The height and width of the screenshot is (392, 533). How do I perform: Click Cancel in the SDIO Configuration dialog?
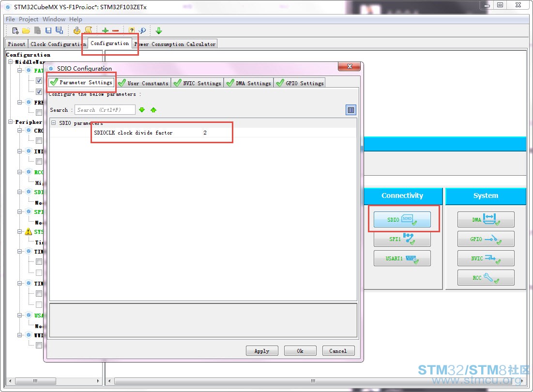338,351
